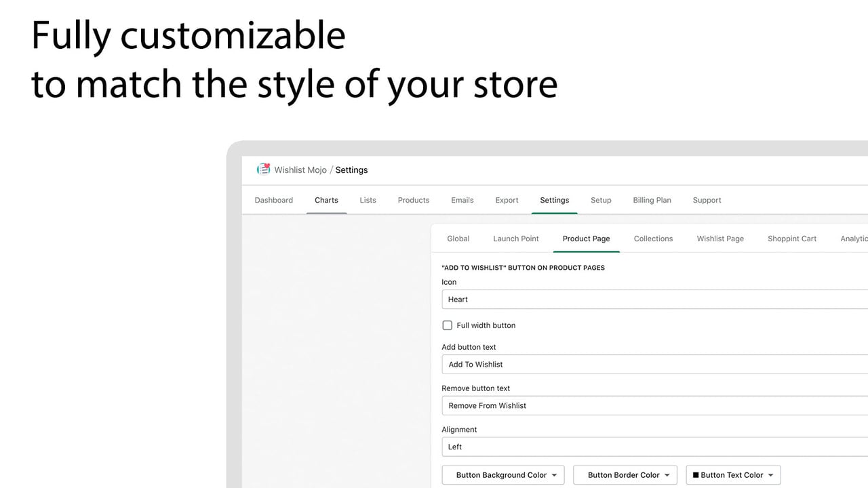This screenshot has height=488, width=868.
Task: Click the Wishlist Mojo breadcrumb link
Action: pyautogui.click(x=300, y=170)
